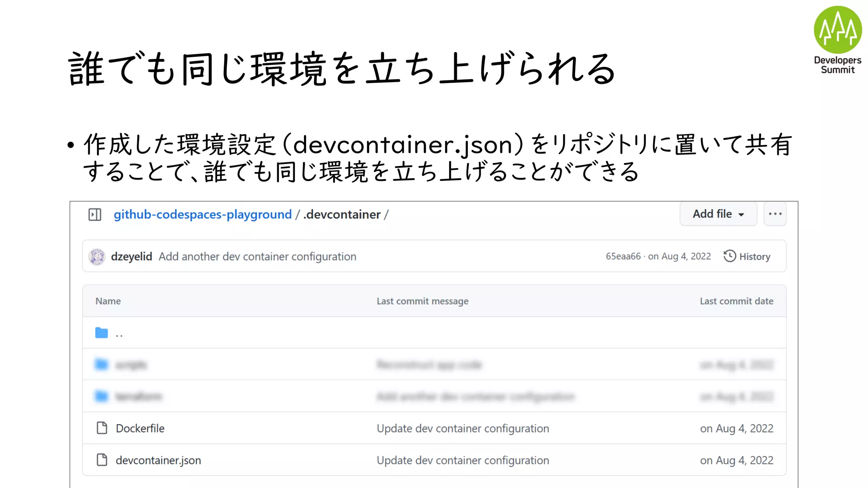Toggle the file tree side panel icon
This screenshot has width=868, height=488.
tap(95, 215)
